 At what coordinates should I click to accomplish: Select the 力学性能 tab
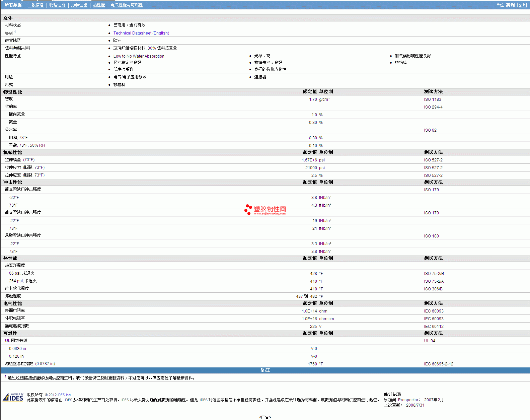coord(79,5)
